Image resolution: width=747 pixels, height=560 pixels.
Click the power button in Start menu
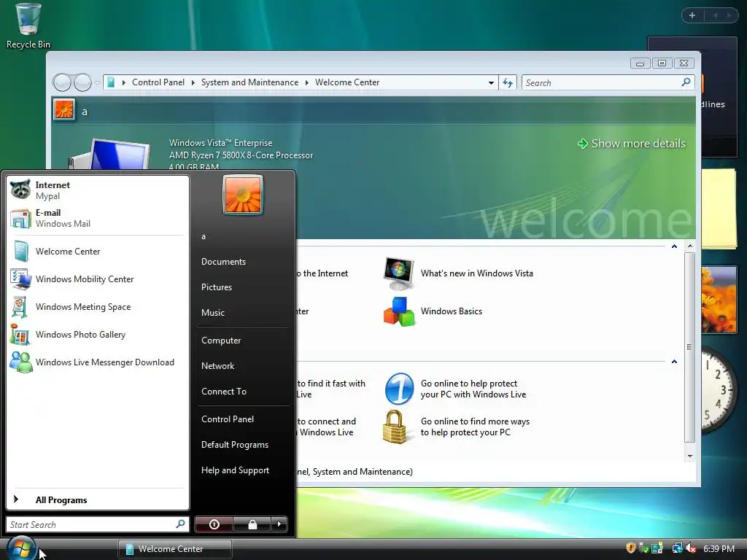(x=214, y=524)
